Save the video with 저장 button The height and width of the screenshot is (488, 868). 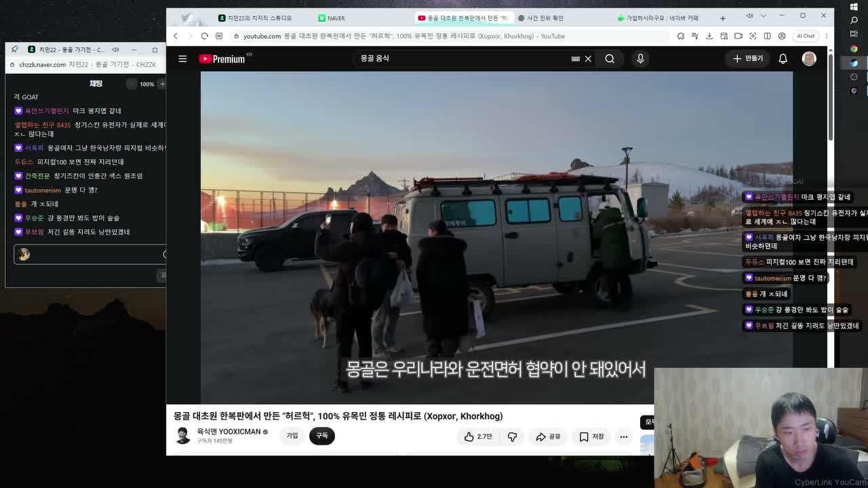[591, 436]
